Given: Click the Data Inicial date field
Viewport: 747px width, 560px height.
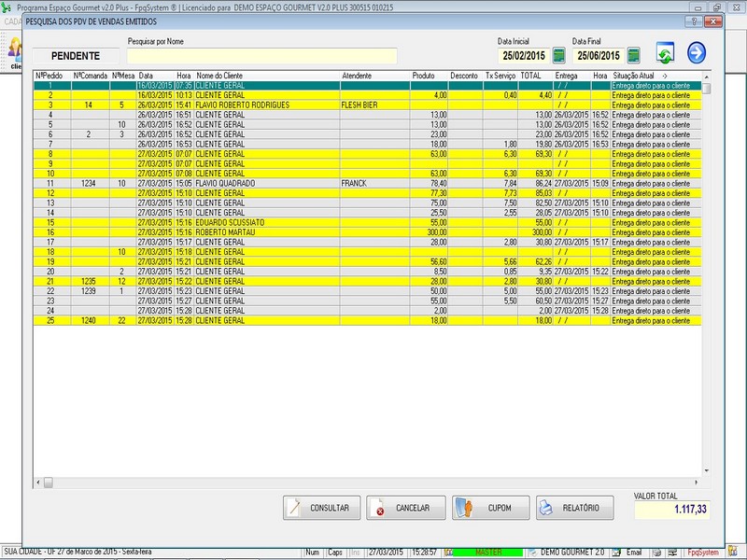Looking at the screenshot, I should click(524, 56).
